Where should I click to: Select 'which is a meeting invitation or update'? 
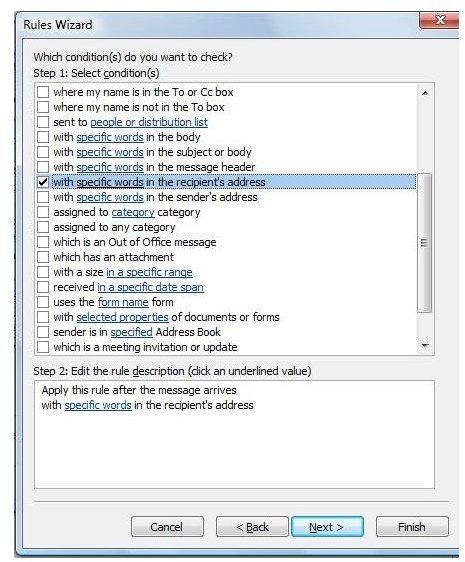click(43, 347)
